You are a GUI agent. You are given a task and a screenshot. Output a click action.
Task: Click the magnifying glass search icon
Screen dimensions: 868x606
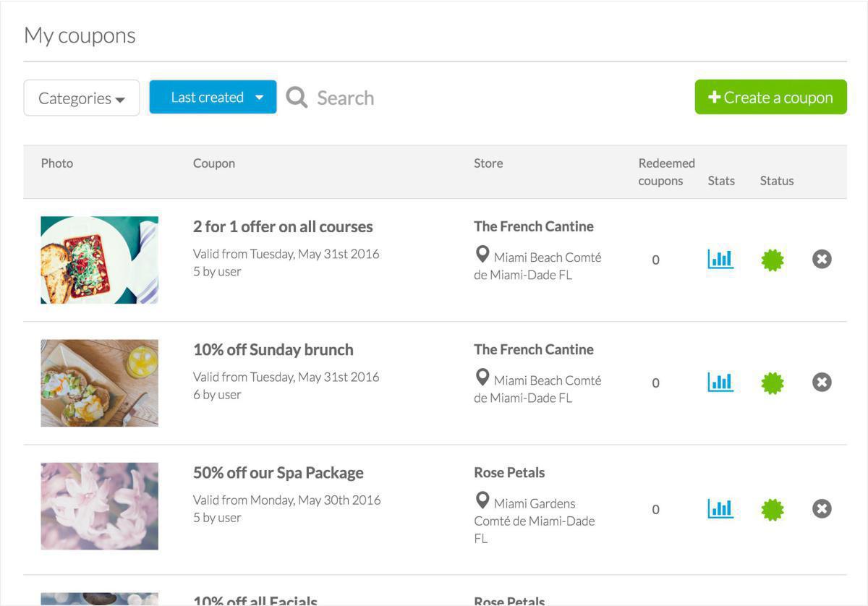pos(297,98)
